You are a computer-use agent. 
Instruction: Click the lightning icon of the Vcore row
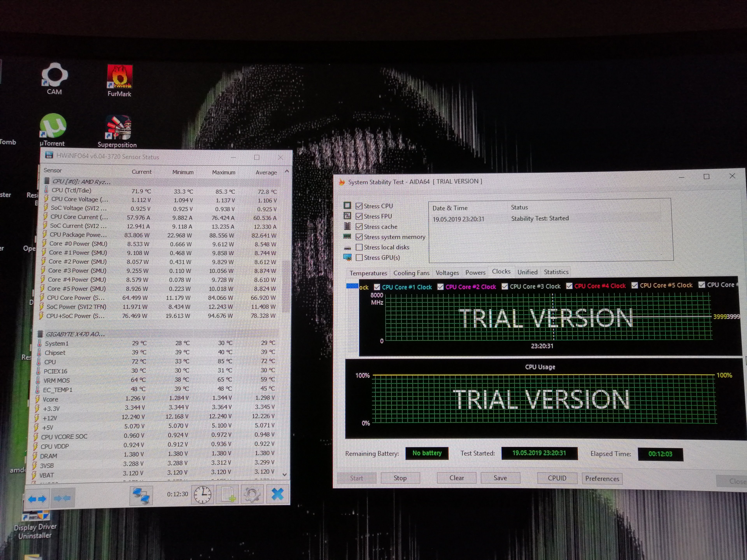click(x=38, y=399)
